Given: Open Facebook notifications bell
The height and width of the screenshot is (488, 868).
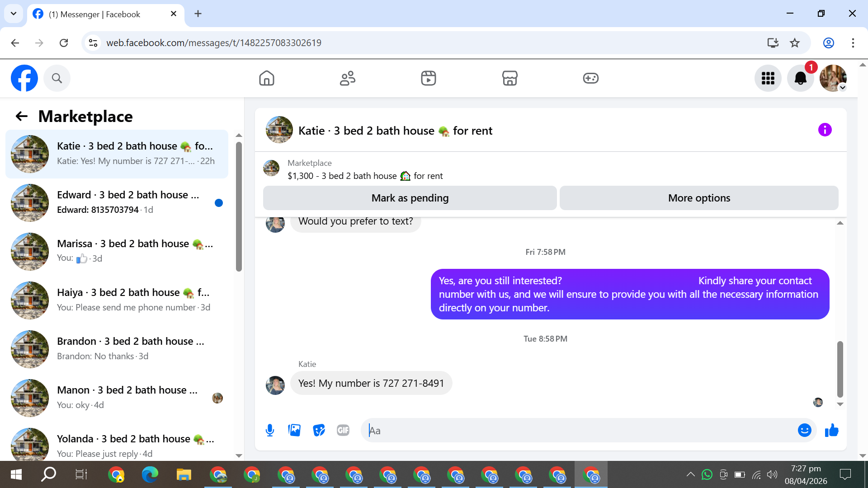Looking at the screenshot, I should point(800,78).
